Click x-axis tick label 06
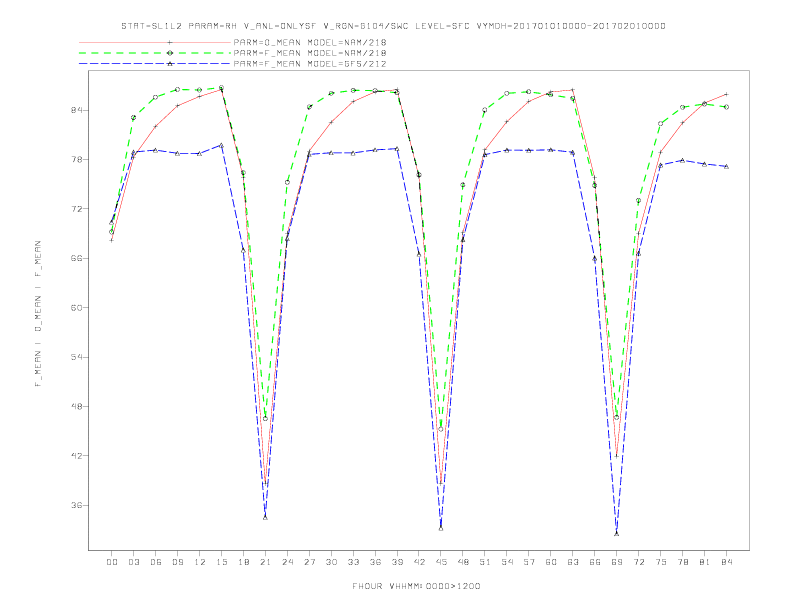The width and height of the screenshot is (792, 612). pos(156,562)
